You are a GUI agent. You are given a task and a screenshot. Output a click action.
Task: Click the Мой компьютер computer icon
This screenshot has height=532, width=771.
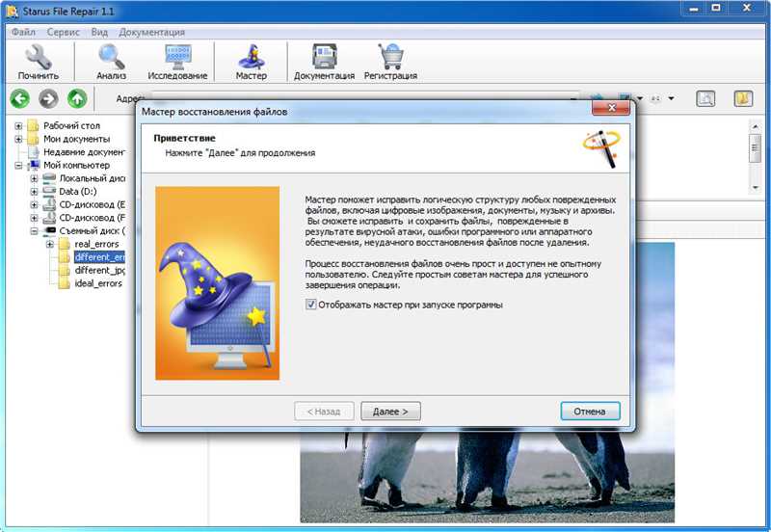[34, 165]
